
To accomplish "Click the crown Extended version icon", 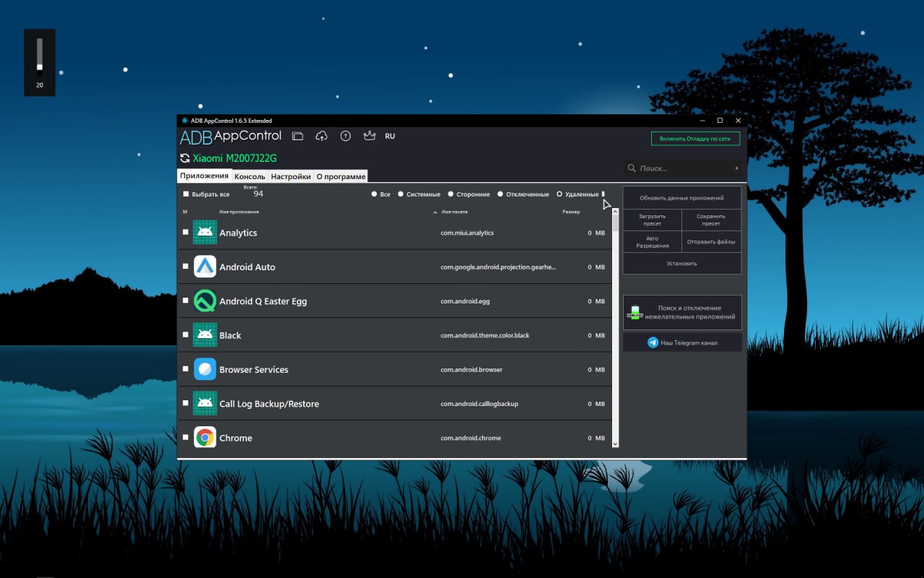I will (x=370, y=136).
